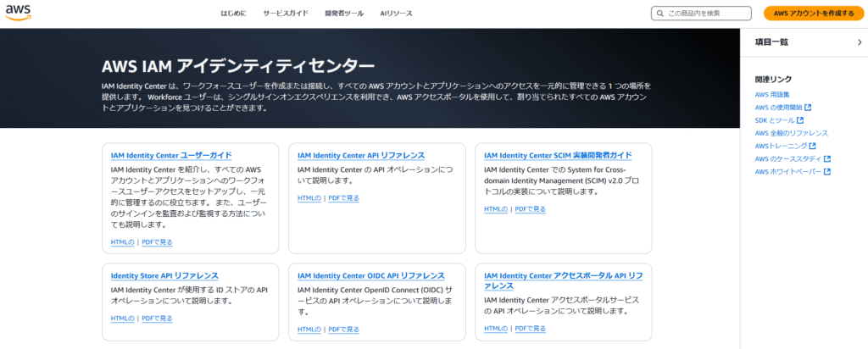Open IAM Identity Center SCIM 実装開発者ガイド title

click(558, 155)
